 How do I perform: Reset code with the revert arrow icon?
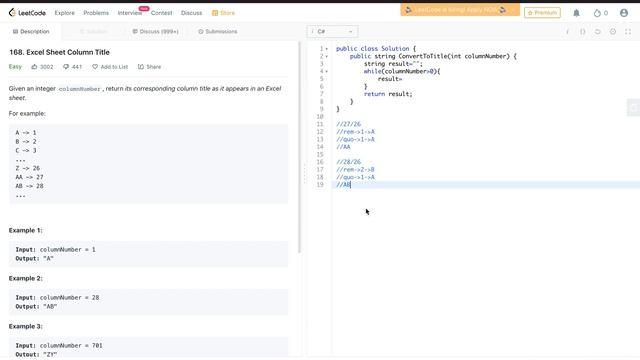598,31
